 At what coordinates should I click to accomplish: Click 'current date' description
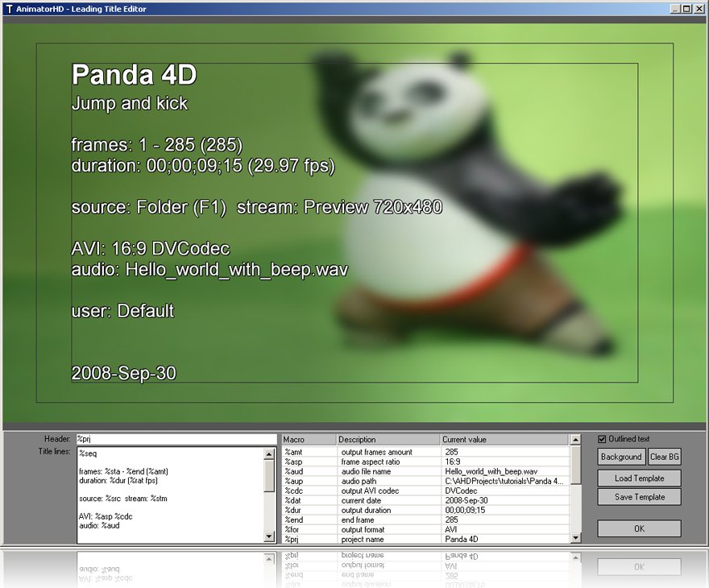click(x=361, y=500)
